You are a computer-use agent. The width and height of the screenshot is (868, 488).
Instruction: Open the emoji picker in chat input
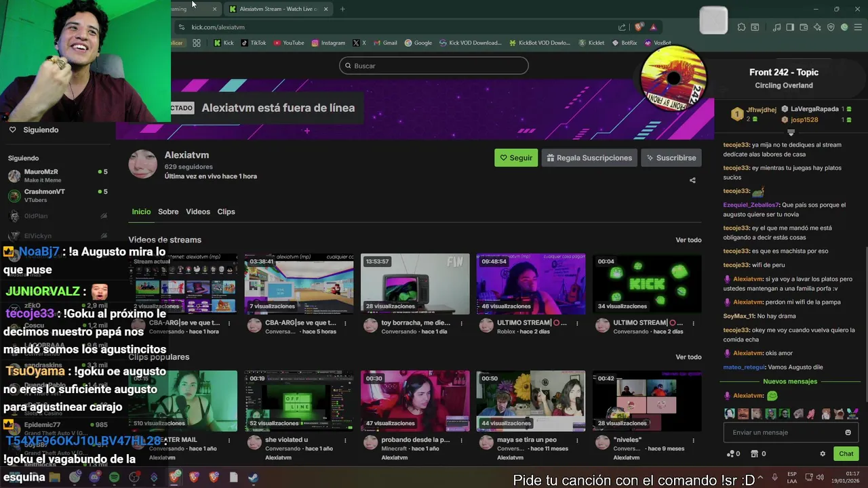click(848, 432)
